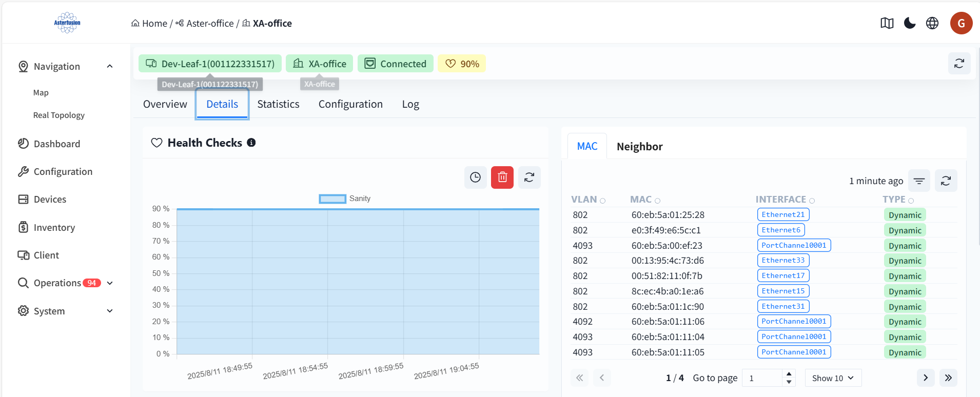Click MAC address e0:3f:49:e6:5c:c1
The height and width of the screenshot is (397, 980).
pos(666,230)
